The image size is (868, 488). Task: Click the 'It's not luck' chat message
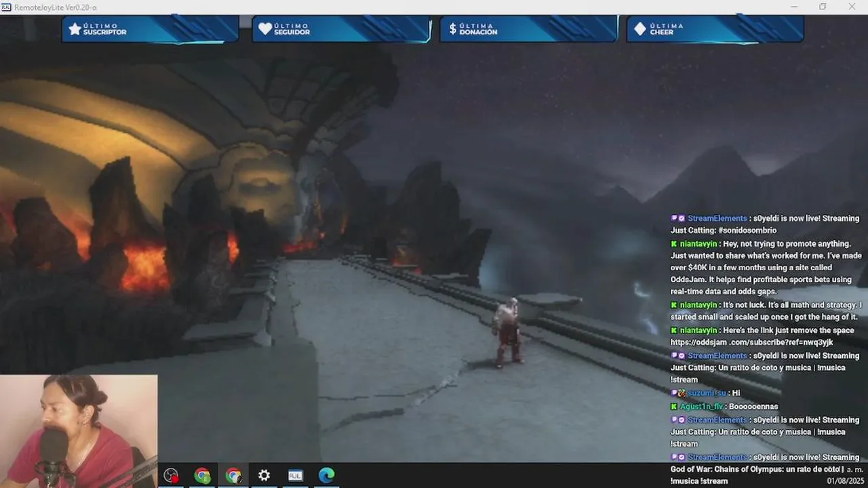click(x=766, y=311)
